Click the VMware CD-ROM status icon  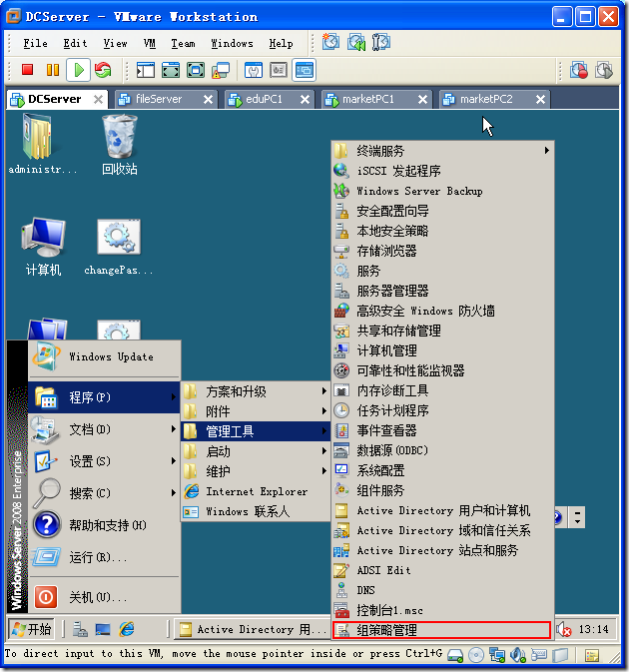pyautogui.click(x=476, y=655)
